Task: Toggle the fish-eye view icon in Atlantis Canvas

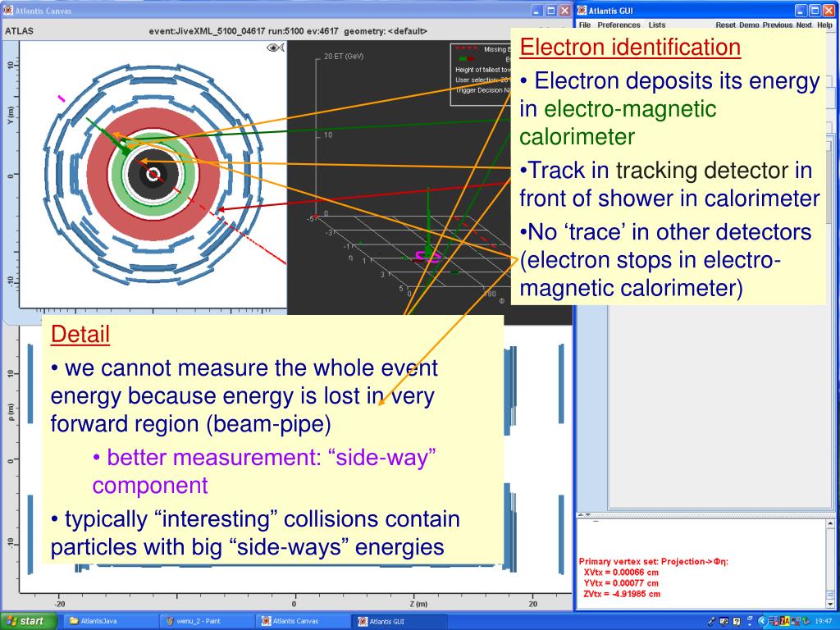Action: coord(276,48)
